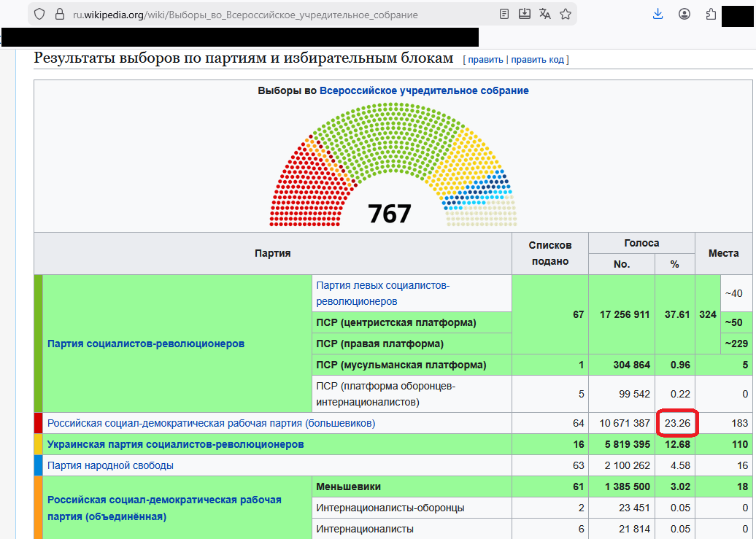
Task: Click the parliament seat diagram image
Action: (393, 164)
